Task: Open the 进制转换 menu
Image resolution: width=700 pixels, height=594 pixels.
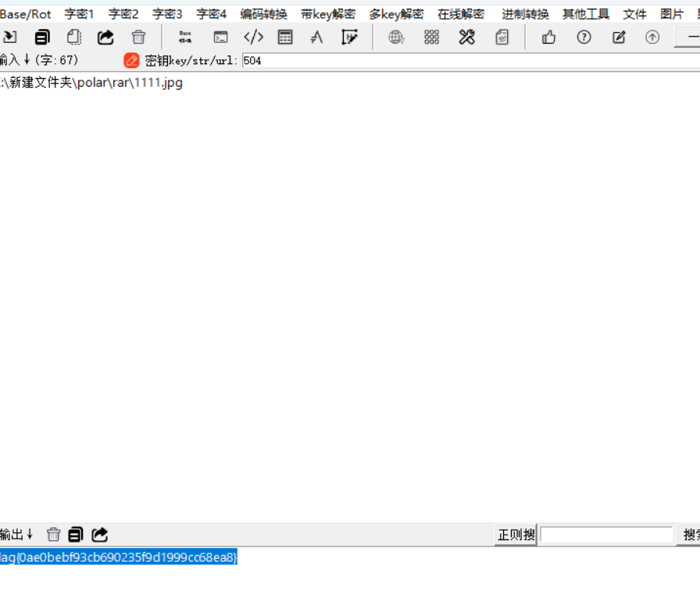Action: point(526,14)
